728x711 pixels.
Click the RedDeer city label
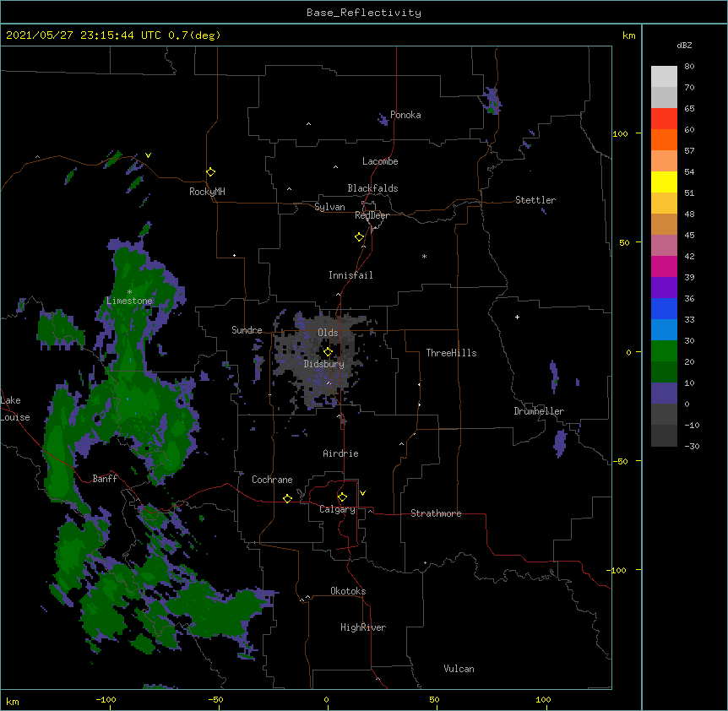click(x=372, y=215)
